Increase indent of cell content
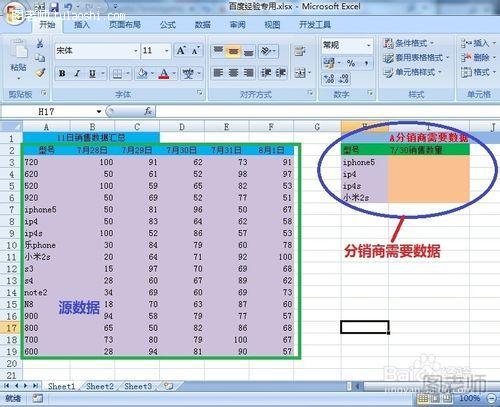Viewport: 500px width, 407px height. coord(280,72)
